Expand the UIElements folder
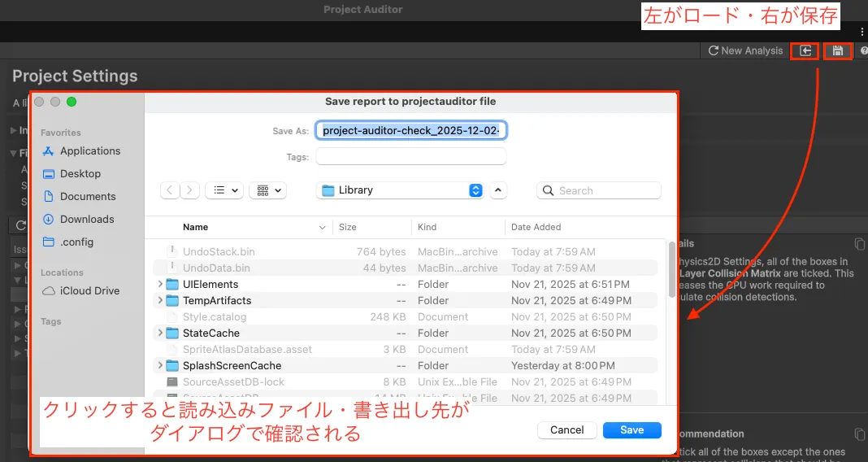 coord(159,285)
